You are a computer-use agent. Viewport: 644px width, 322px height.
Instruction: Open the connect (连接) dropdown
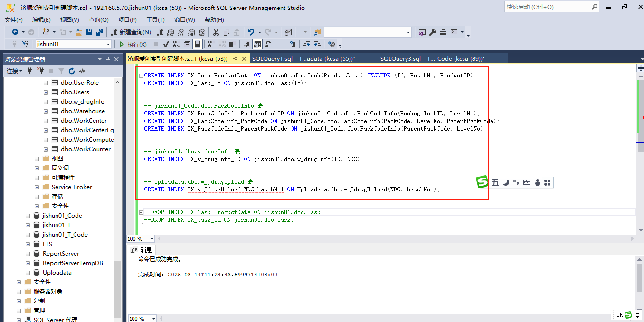(14, 71)
